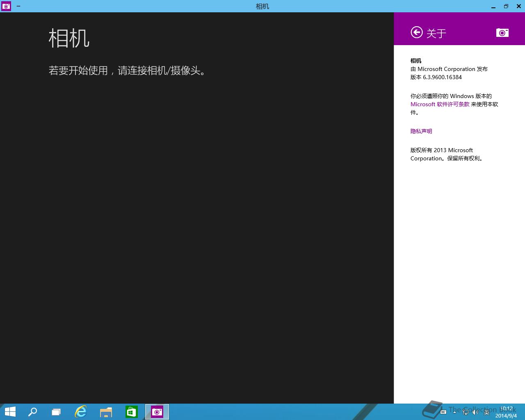Show hidden tray icons arrow
This screenshot has width=525, height=420.
(x=454, y=412)
